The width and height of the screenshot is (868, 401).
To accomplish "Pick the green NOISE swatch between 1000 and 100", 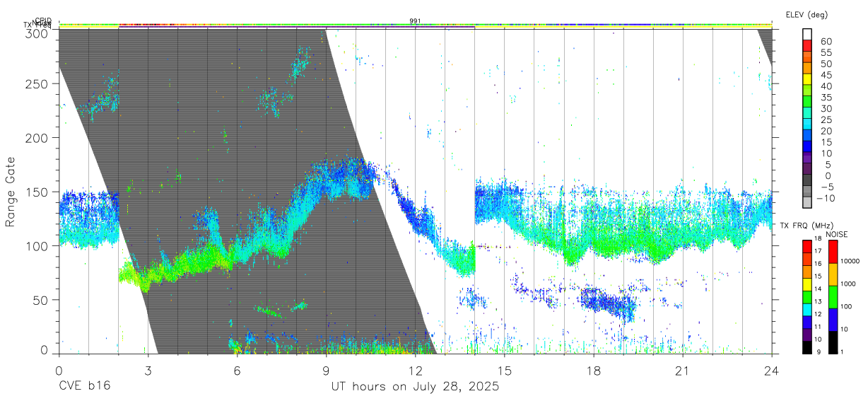I will pyautogui.click(x=833, y=296).
